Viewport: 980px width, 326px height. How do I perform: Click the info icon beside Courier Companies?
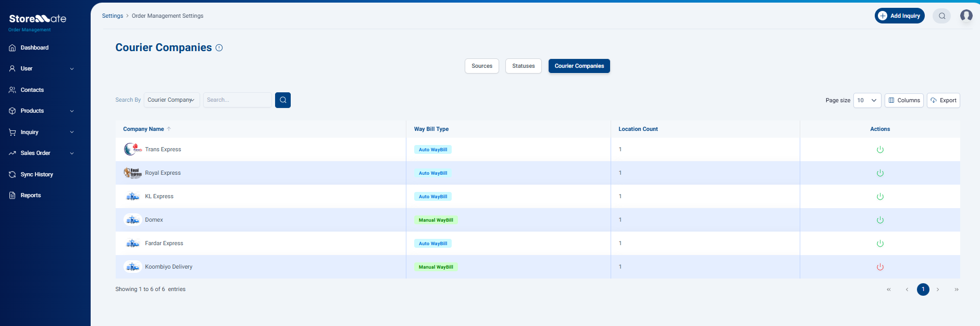219,48
